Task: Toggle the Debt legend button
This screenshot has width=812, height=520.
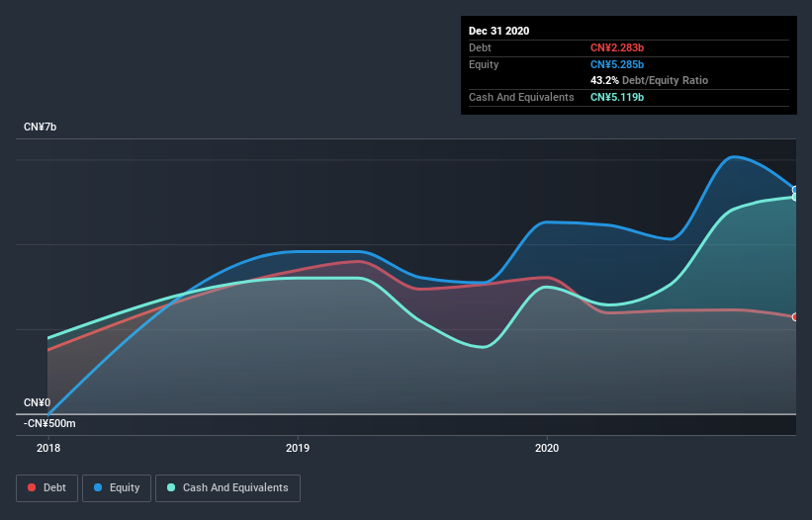Action: (x=47, y=488)
